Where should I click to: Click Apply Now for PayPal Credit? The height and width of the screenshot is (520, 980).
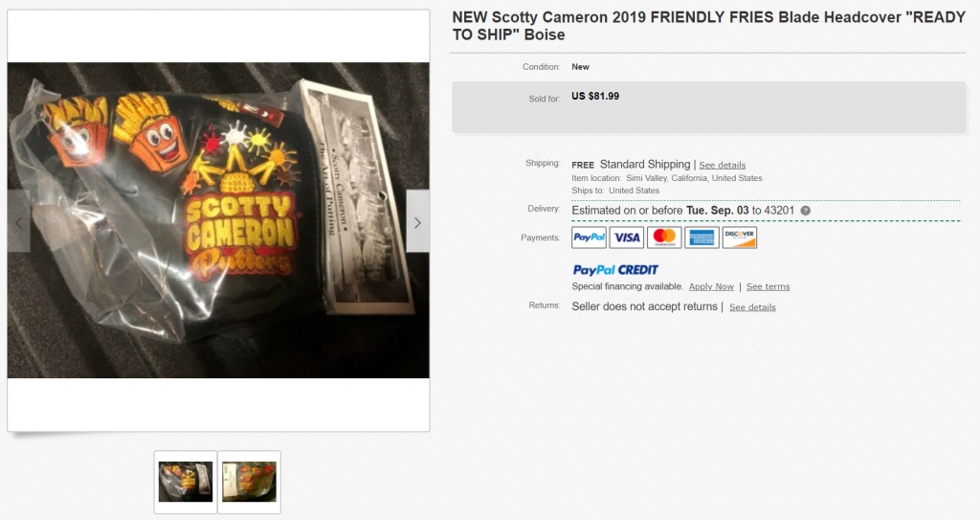(711, 286)
